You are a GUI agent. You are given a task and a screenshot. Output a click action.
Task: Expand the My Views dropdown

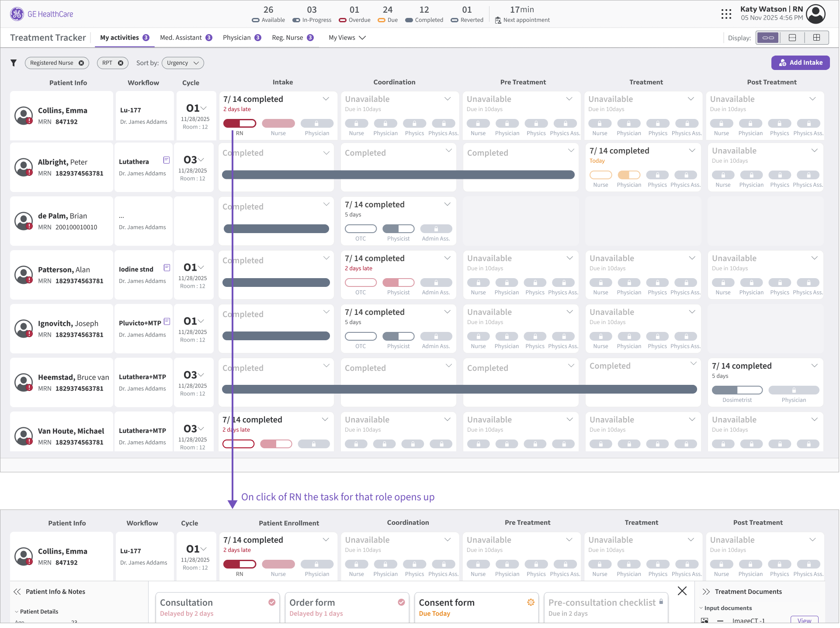[x=347, y=38]
